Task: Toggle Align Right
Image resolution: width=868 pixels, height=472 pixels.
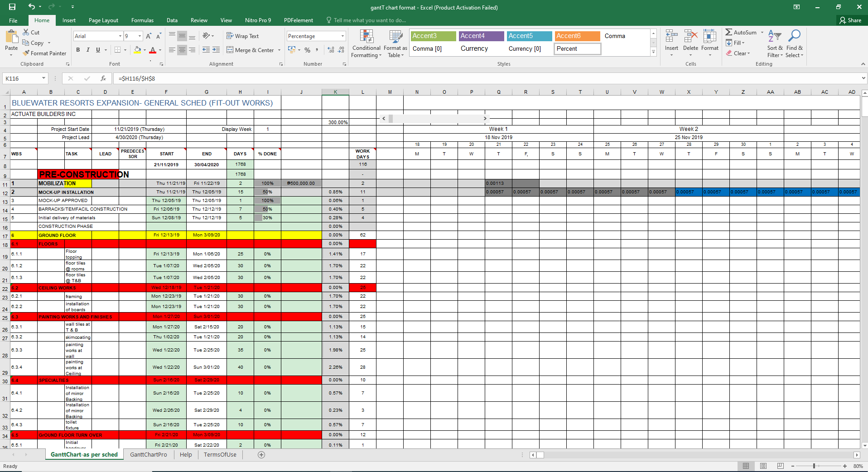Action: tap(192, 50)
